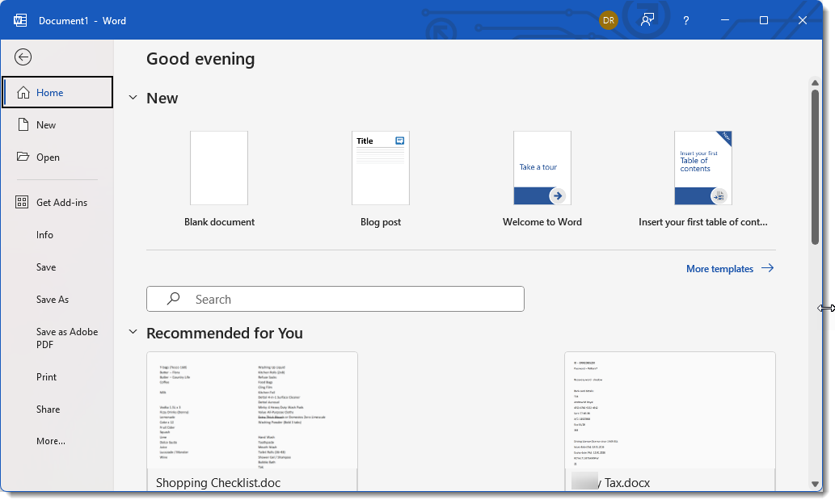835x504 pixels.
Task: Click the vertical scrollbar down arrow
Action: pyautogui.click(x=815, y=484)
